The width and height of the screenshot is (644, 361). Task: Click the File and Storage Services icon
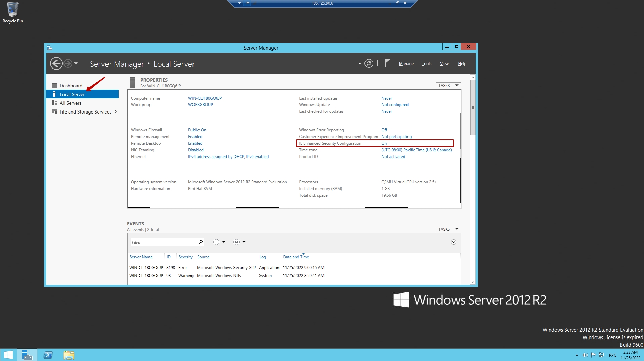click(54, 111)
